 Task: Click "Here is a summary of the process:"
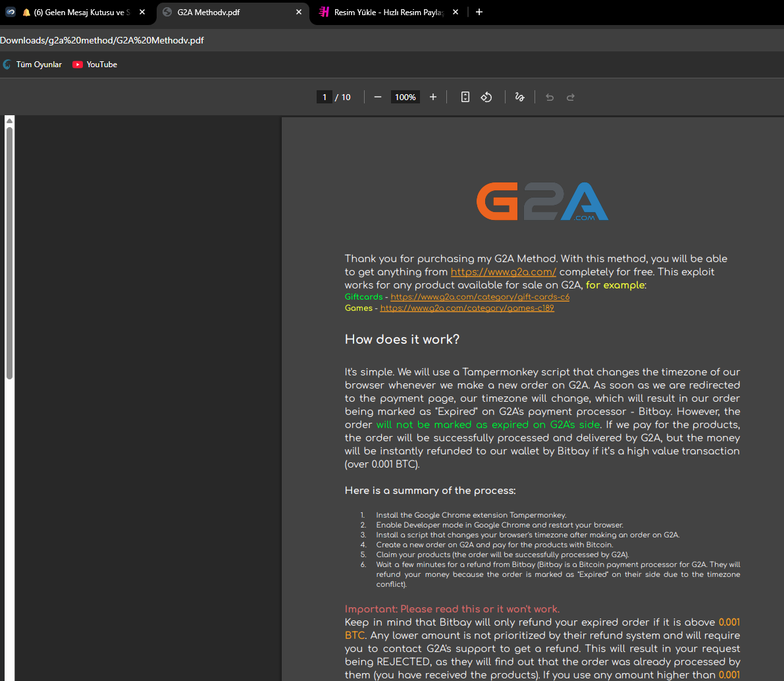[x=430, y=491]
